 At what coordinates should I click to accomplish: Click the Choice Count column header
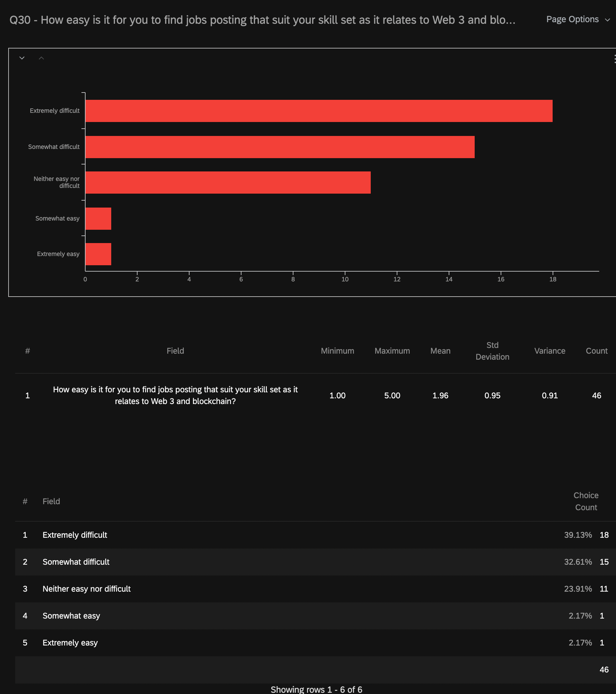586,501
